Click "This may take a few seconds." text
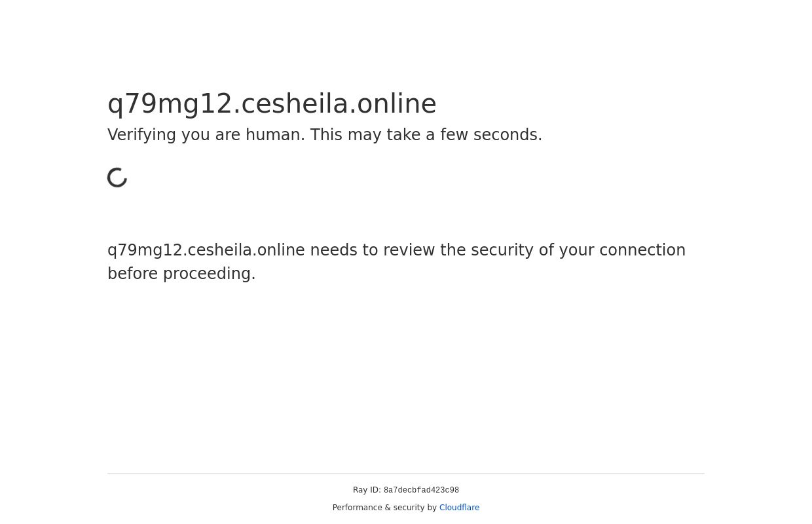The image size is (812, 524). tap(426, 135)
